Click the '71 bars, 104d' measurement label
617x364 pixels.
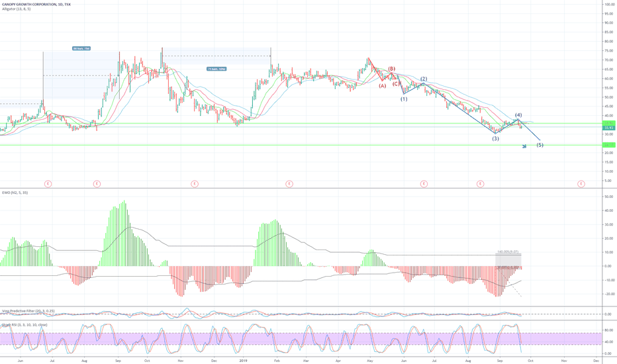[x=216, y=69]
